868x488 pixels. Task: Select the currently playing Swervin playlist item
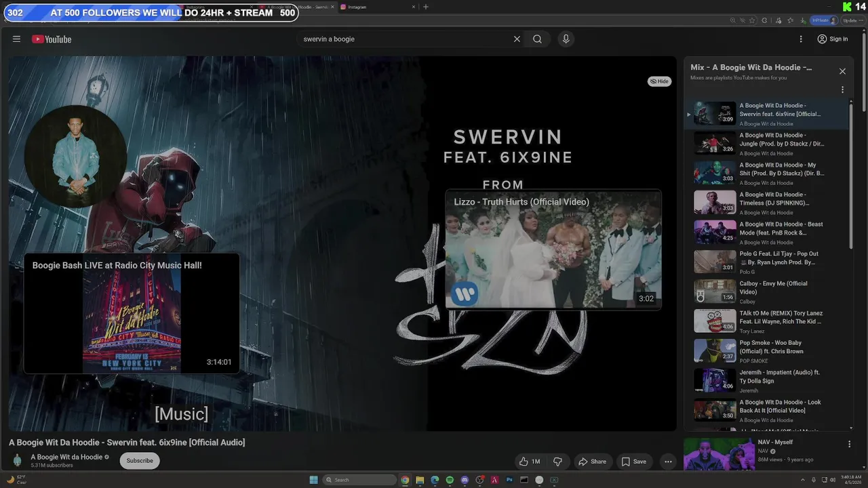pos(766,114)
